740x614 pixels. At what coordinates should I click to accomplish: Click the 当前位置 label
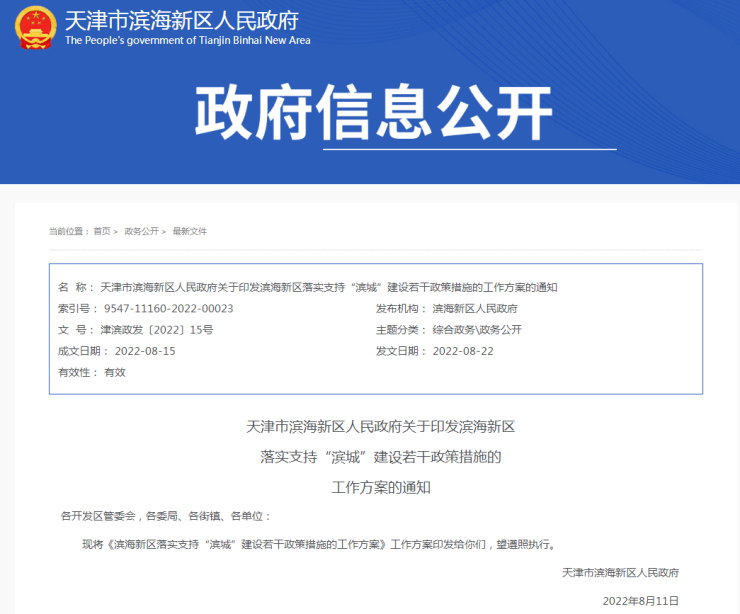tap(69, 231)
